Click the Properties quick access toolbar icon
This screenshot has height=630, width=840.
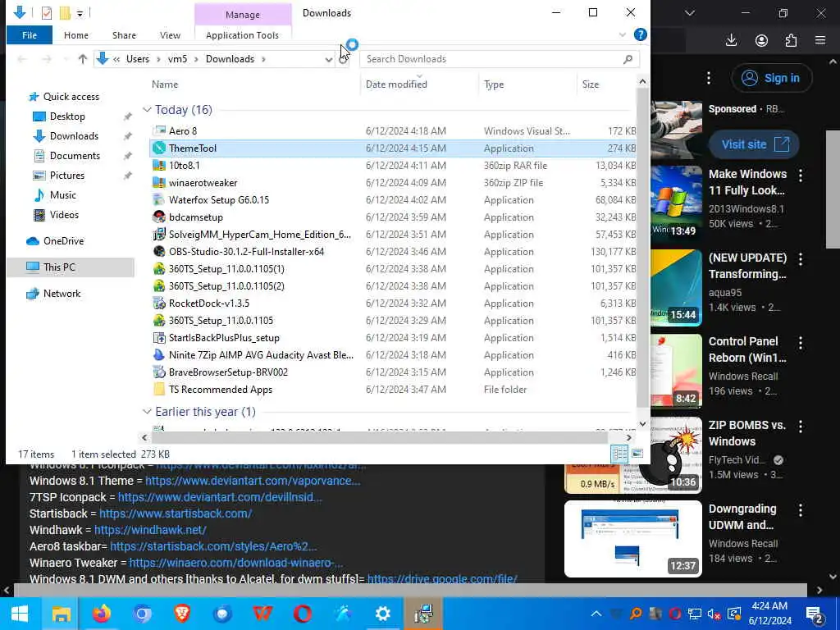click(47, 12)
